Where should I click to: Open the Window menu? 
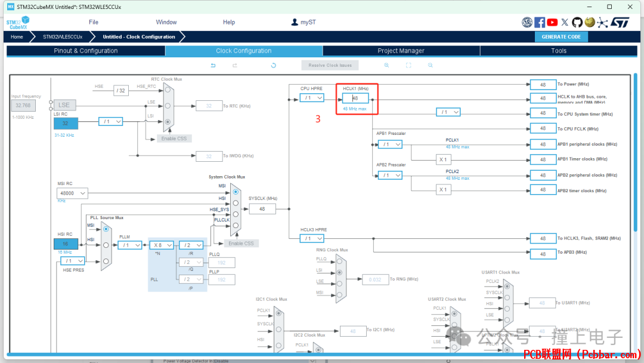coord(166,22)
